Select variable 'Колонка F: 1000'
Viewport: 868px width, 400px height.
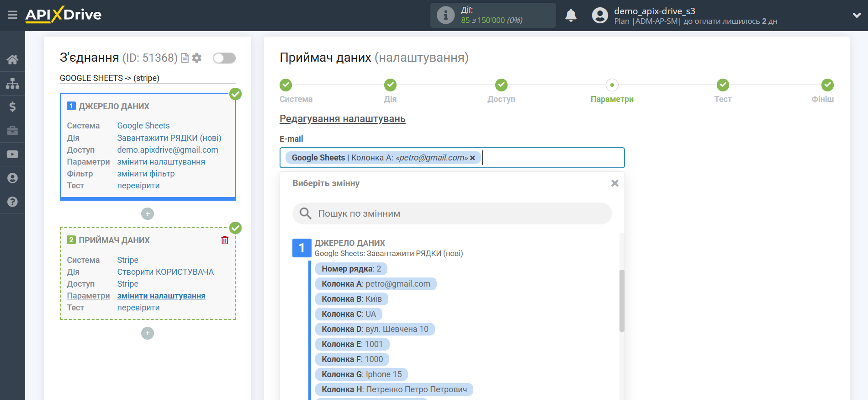352,359
